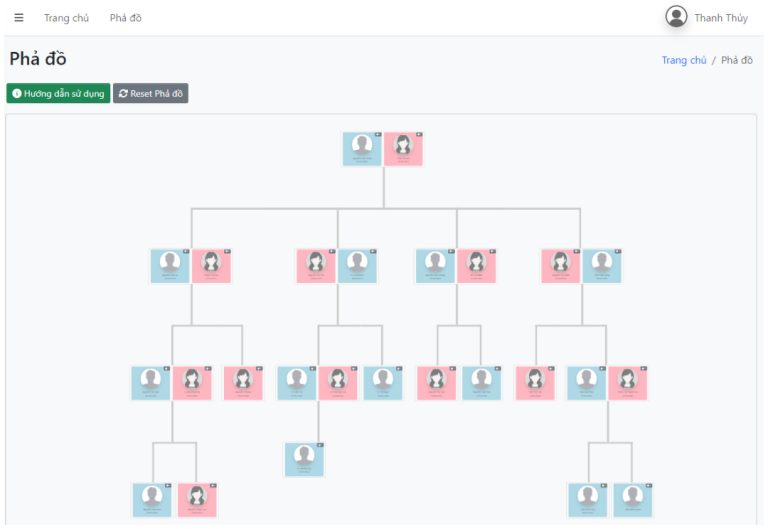Go to Trang chủ in the navbar
768x529 pixels.
pyautogui.click(x=66, y=18)
